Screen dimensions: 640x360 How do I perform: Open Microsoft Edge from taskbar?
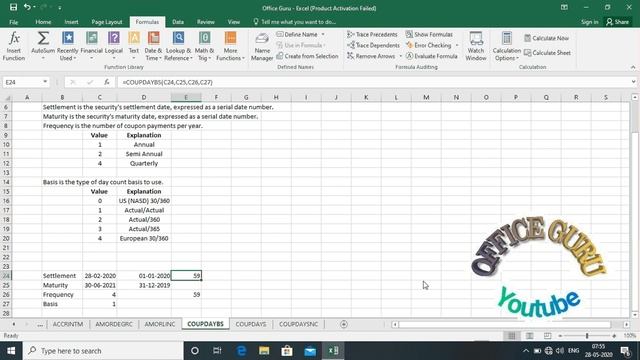click(241, 351)
